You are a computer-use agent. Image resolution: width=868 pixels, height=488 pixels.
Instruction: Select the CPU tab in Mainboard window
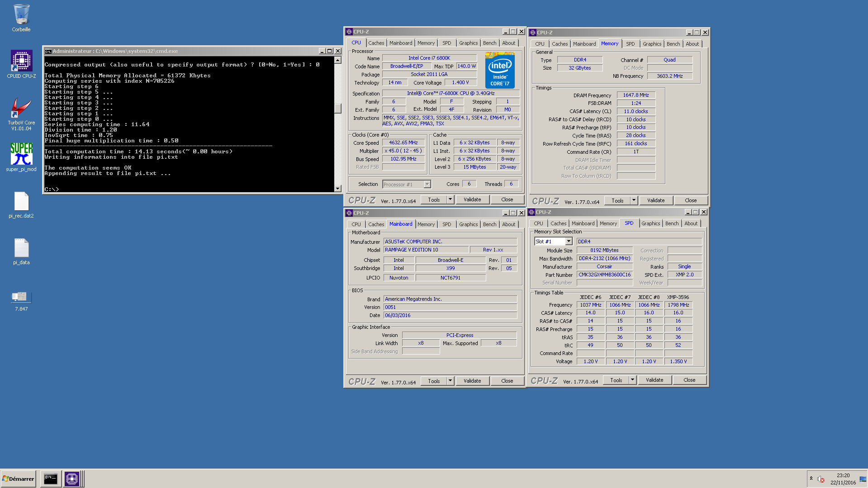pyautogui.click(x=356, y=224)
